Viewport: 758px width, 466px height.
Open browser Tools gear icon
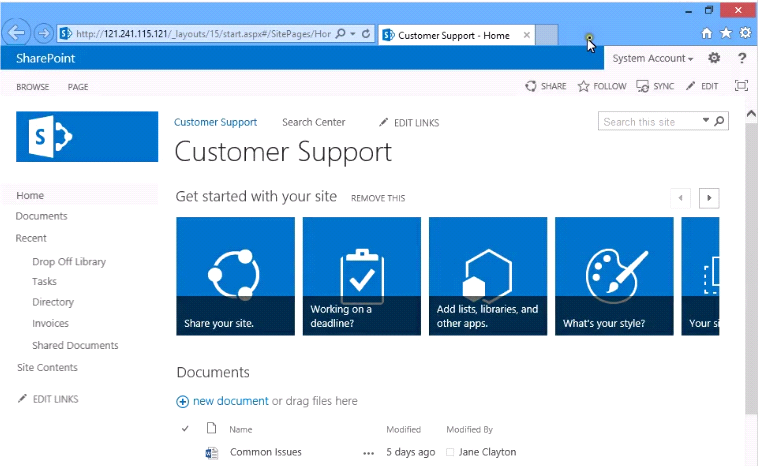745,33
